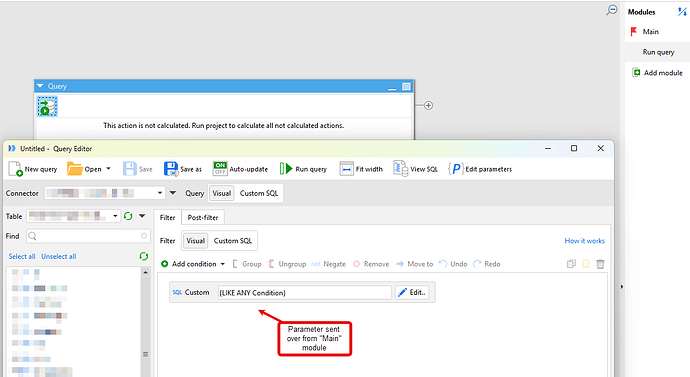Click the Group conditions button
The height and width of the screenshot is (377, 690).
pos(246,264)
